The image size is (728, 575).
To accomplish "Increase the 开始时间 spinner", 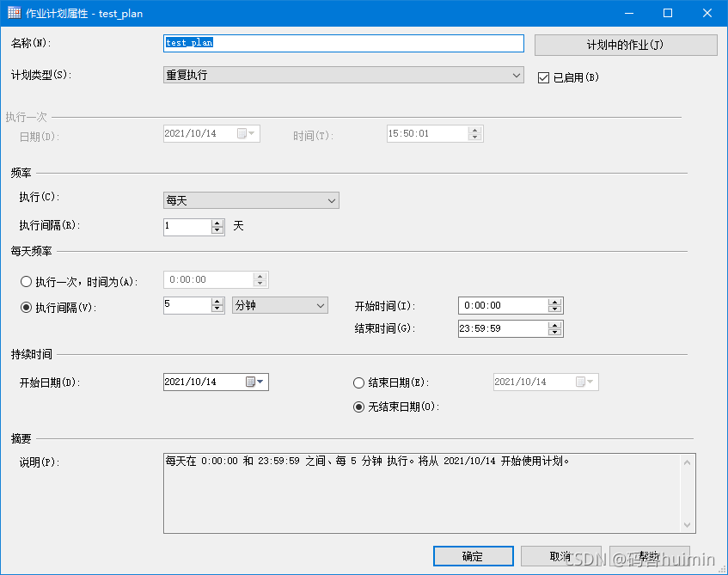I will 555,302.
